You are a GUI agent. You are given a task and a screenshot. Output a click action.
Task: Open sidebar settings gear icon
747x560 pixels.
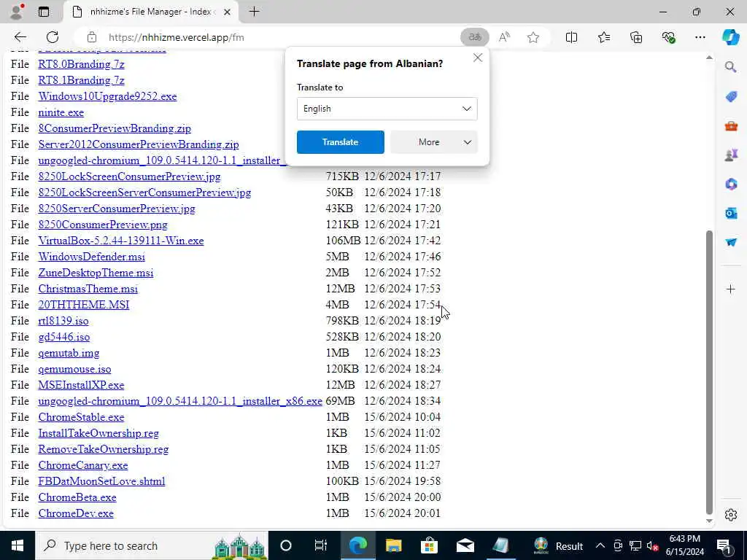731,515
